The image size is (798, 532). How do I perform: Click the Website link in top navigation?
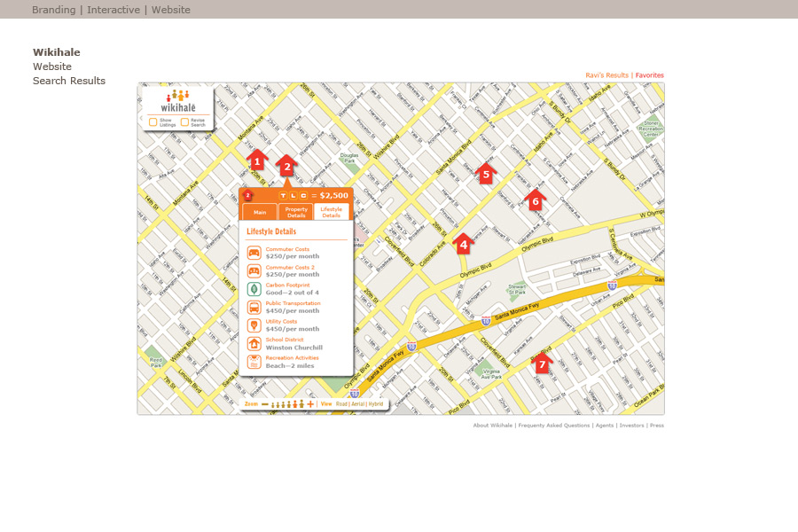(170, 10)
